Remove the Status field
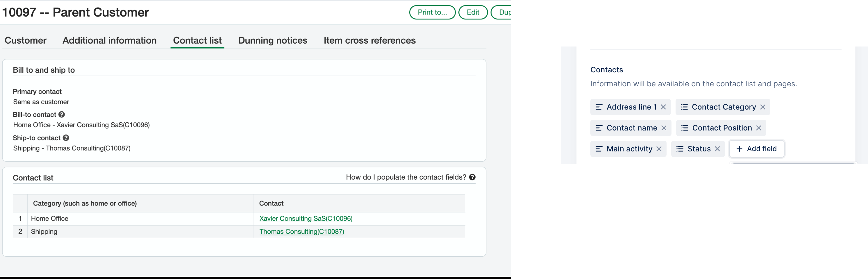 [717, 149]
